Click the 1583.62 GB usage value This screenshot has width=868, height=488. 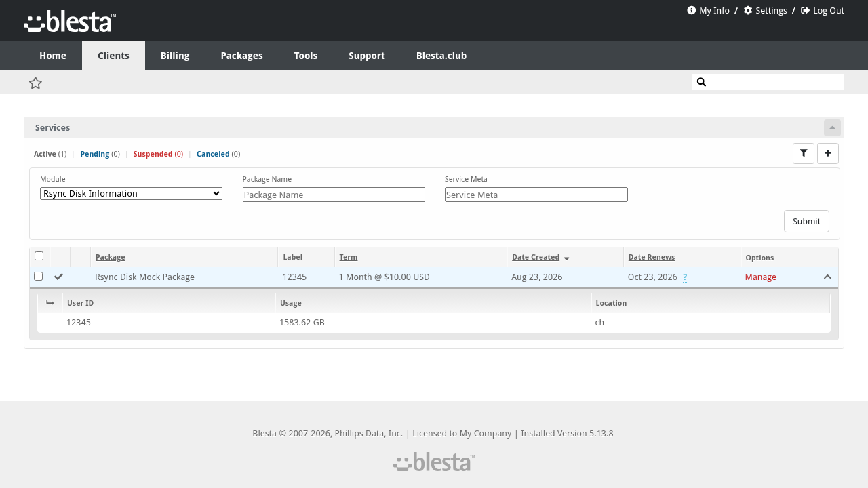[x=302, y=323]
